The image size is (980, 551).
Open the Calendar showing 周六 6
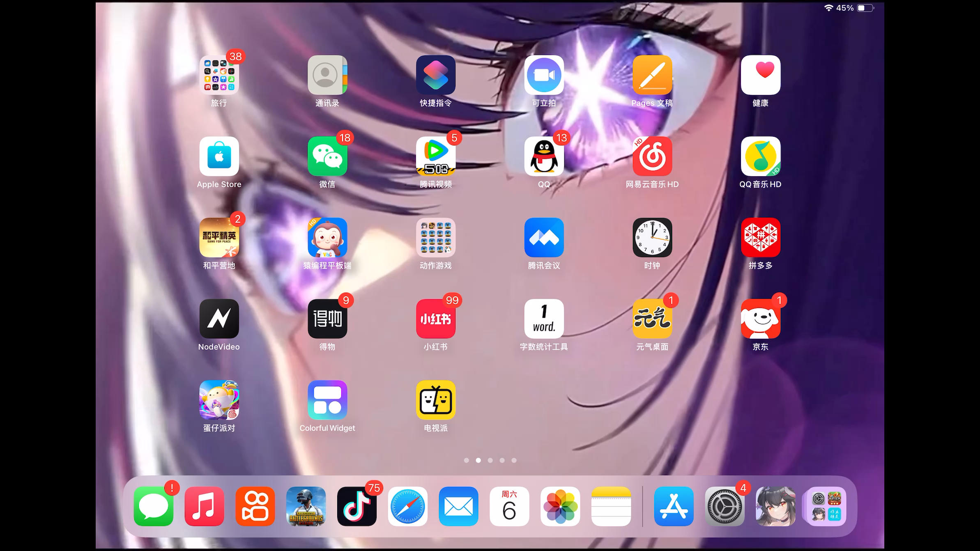[x=509, y=506]
